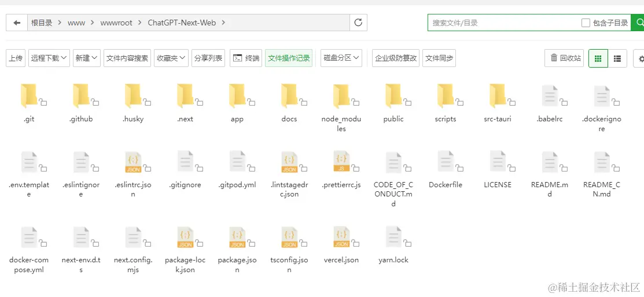
Task: Click the green search magnifier button
Action: point(639,23)
